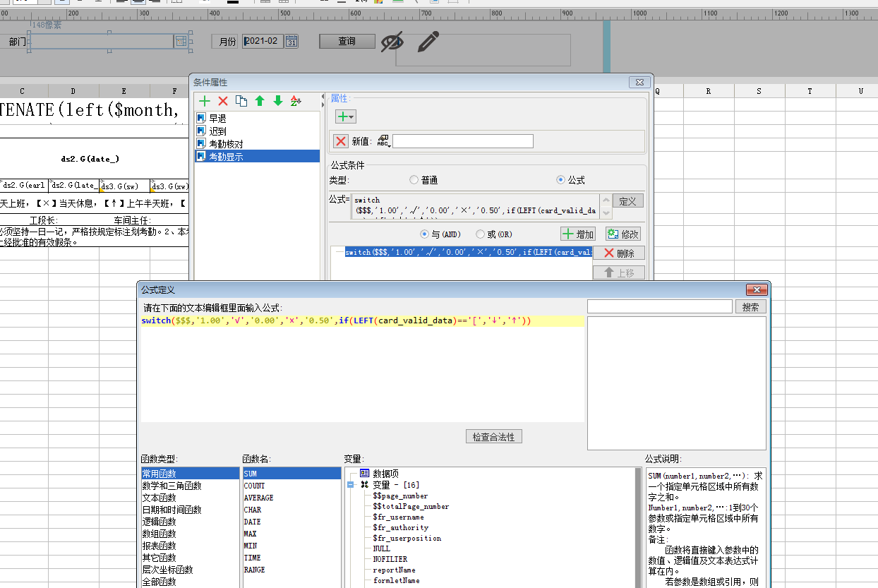Select the 考勤核对 condition
The image size is (878, 588).
click(x=257, y=144)
